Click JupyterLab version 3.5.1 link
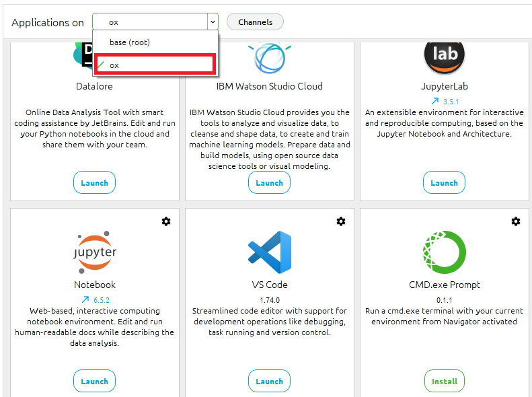Viewport: 532px width, 397px height. point(451,102)
